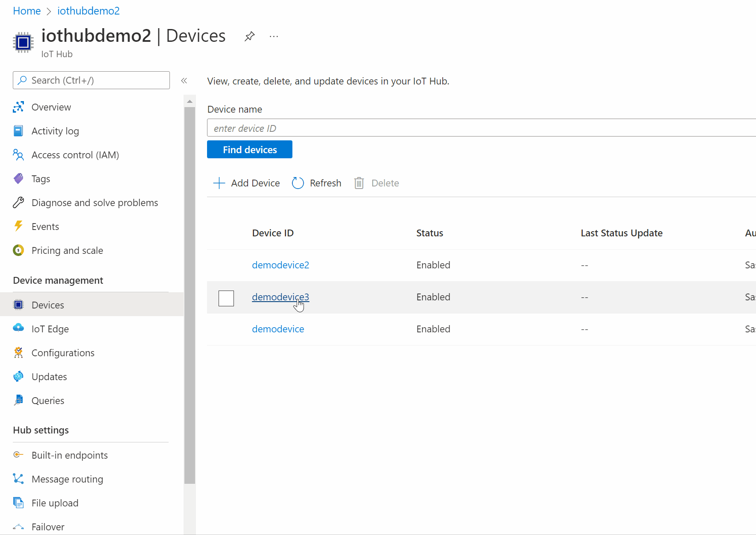
Task: Focus the sidebar Search (Ctrl+/) box
Action: pos(91,80)
